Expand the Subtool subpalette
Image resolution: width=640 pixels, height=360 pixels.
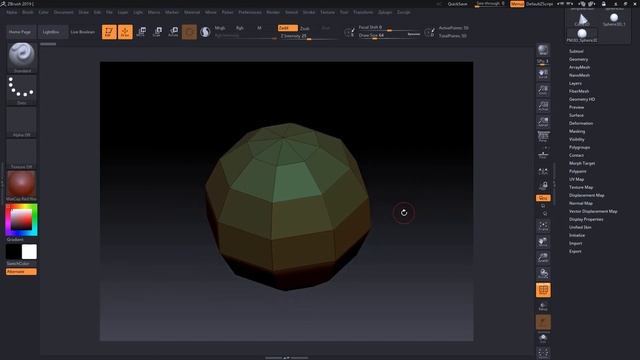pos(576,51)
